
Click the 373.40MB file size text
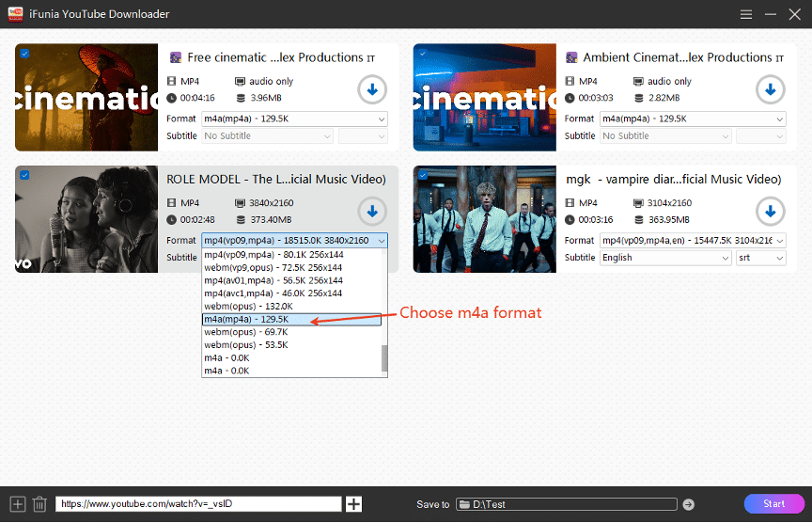click(271, 220)
